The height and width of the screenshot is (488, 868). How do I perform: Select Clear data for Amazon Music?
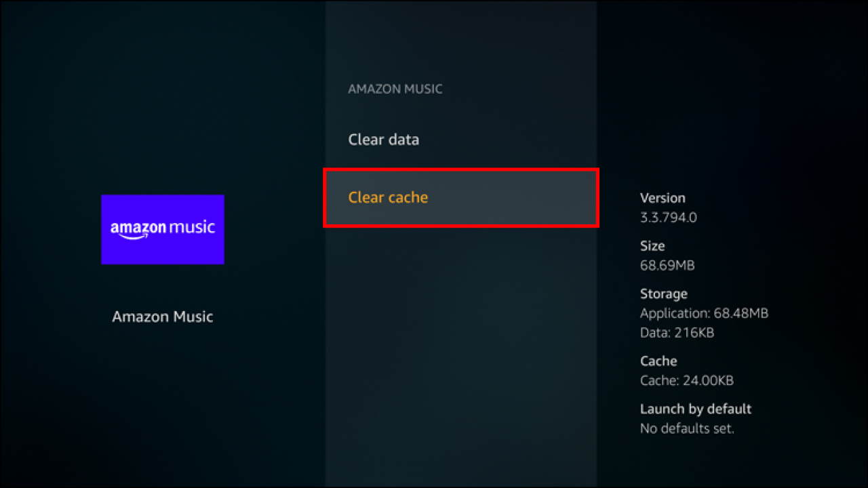[x=384, y=139]
